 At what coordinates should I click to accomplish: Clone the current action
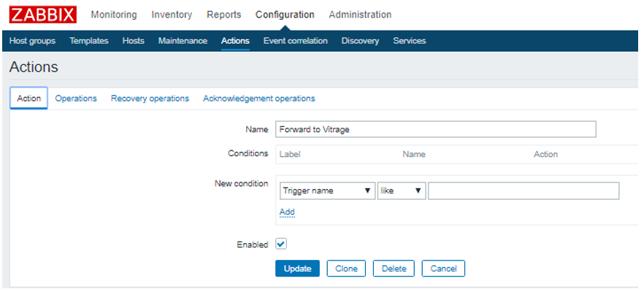point(346,269)
